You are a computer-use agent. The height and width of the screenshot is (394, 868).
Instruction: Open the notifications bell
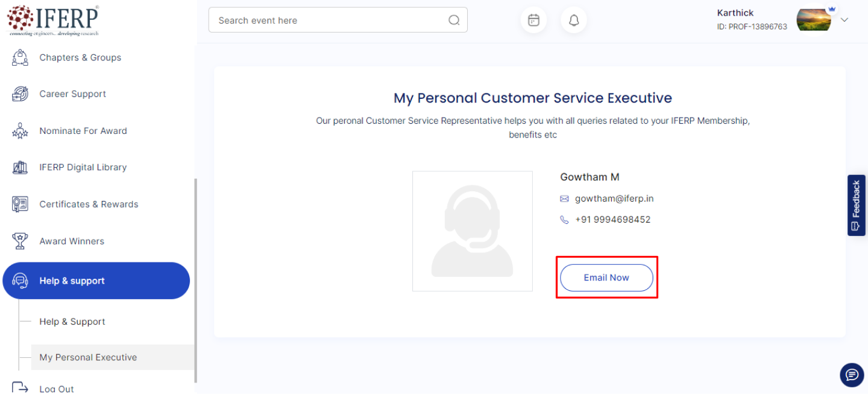(x=574, y=21)
